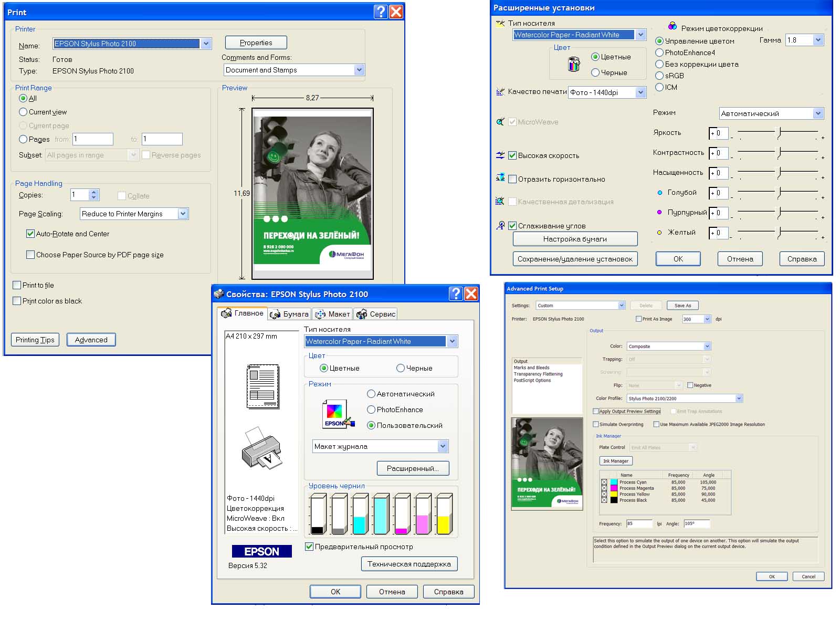This screenshot has width=840, height=630.
Task: Toggle Process Cyan ink check icon
Action: (604, 482)
